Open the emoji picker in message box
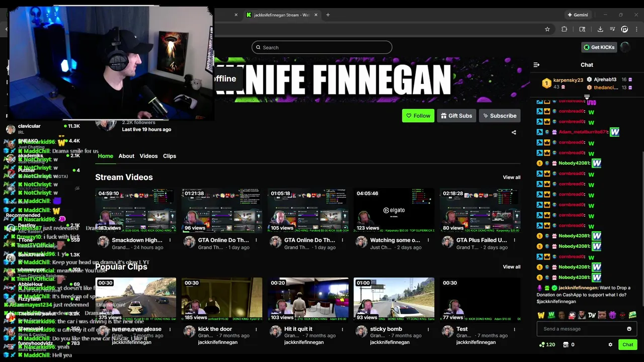Image resolution: width=644 pixels, height=362 pixels. click(x=629, y=329)
